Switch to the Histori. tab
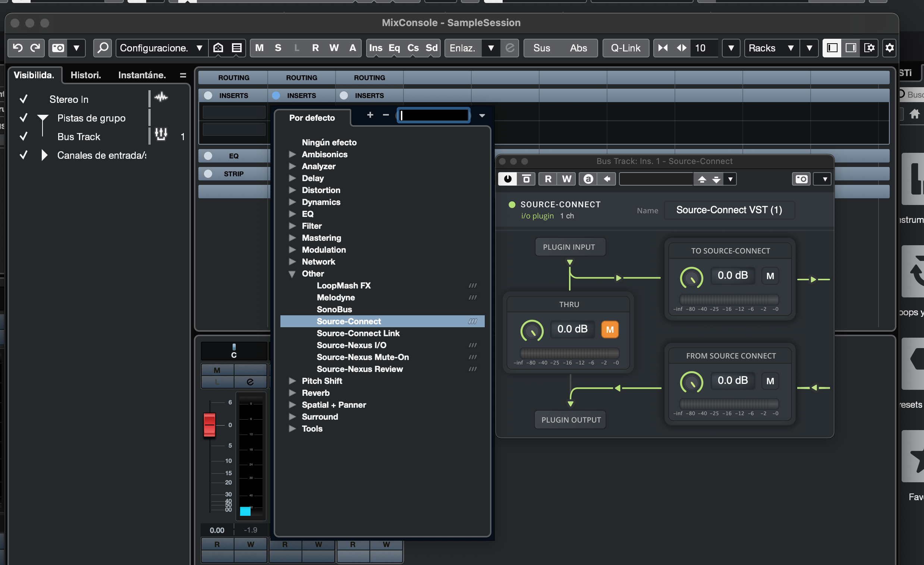The height and width of the screenshot is (565, 924). click(x=85, y=75)
